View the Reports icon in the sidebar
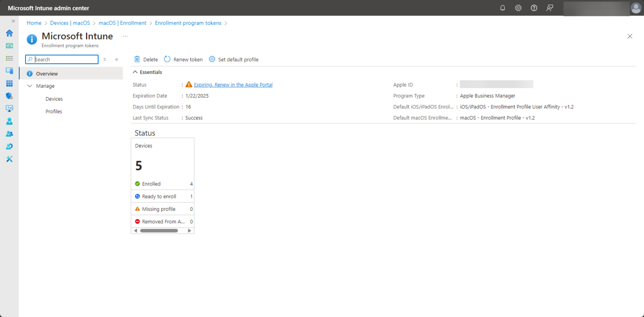The width and height of the screenshot is (644, 317). click(x=9, y=108)
